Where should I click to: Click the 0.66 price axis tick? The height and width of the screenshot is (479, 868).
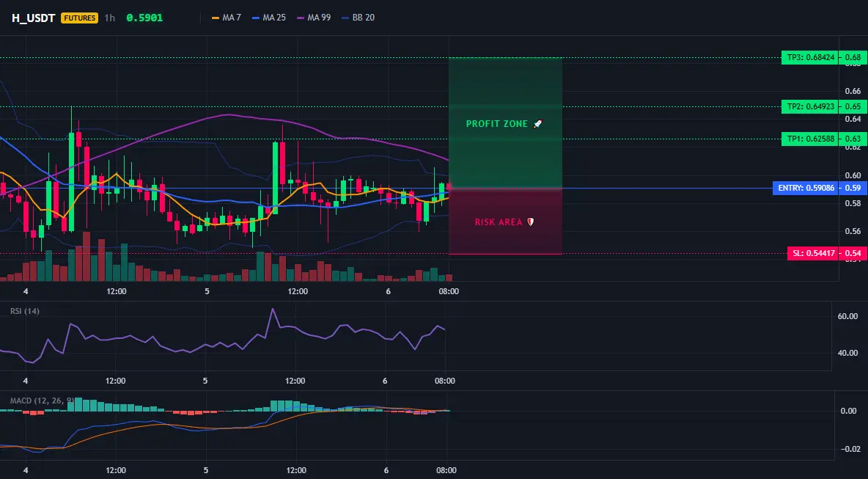click(853, 91)
